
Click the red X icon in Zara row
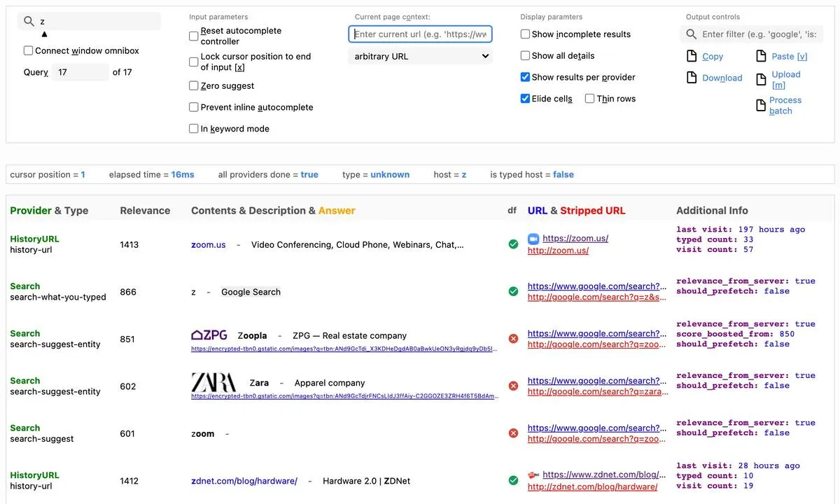[513, 386]
